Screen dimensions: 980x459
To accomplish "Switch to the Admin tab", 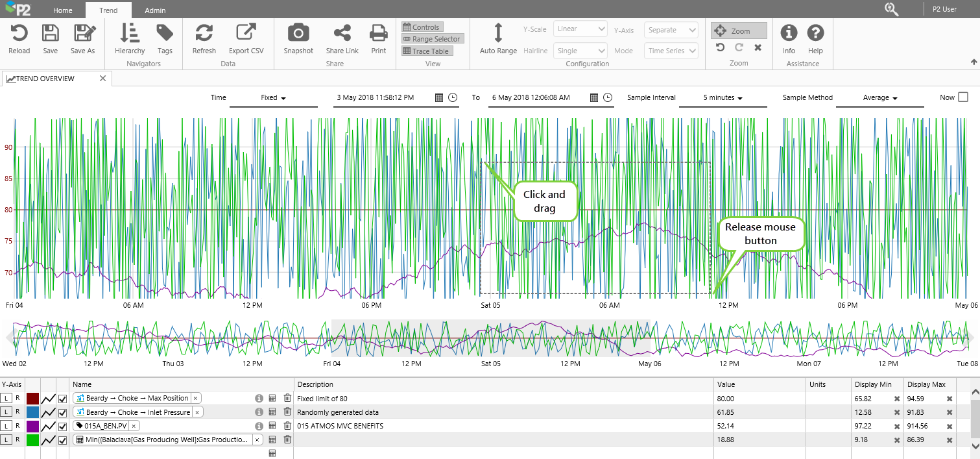I will pyautogui.click(x=155, y=10).
